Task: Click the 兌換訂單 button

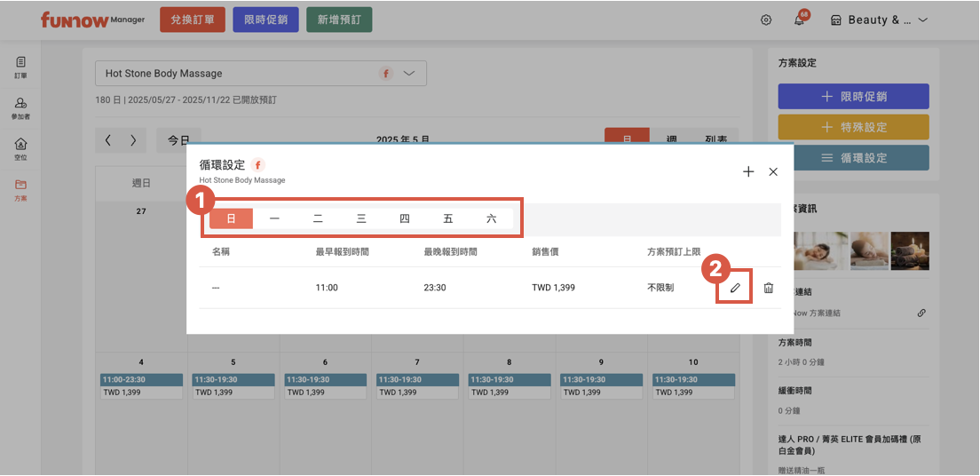Action: tap(193, 20)
